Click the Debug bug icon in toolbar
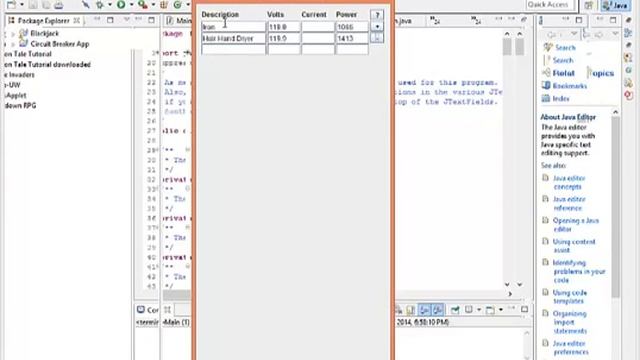 point(100,5)
